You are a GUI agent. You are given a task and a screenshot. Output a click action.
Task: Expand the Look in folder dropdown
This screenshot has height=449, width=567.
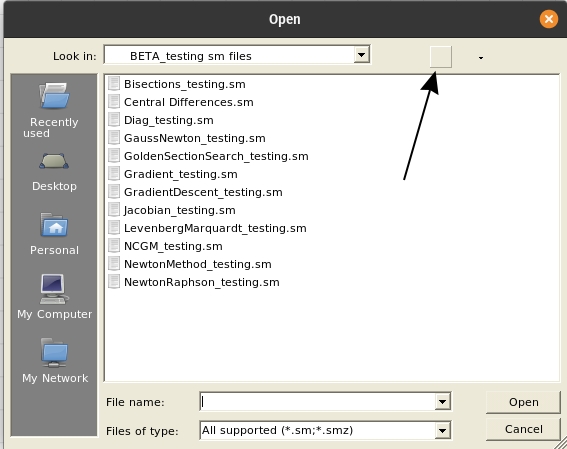point(361,55)
